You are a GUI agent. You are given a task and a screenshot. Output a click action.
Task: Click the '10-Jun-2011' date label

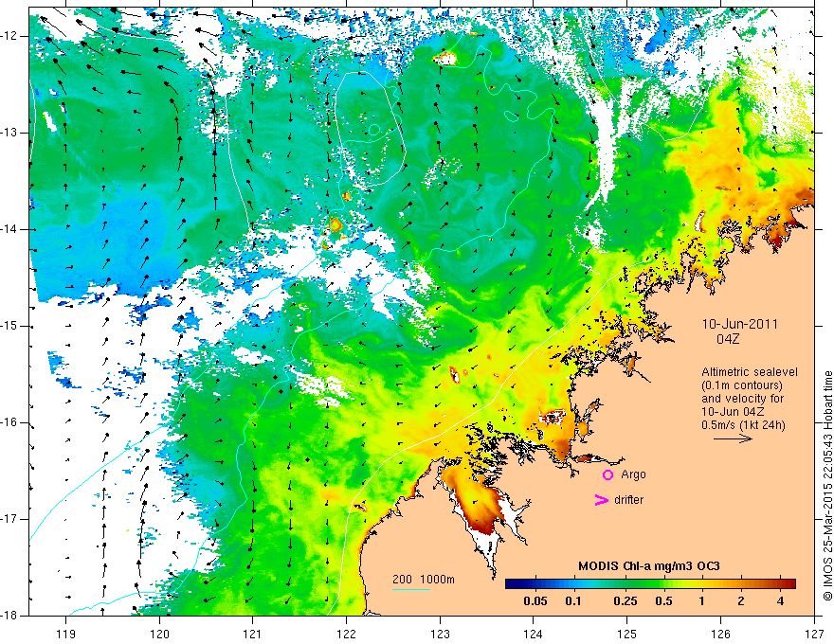[x=740, y=324]
